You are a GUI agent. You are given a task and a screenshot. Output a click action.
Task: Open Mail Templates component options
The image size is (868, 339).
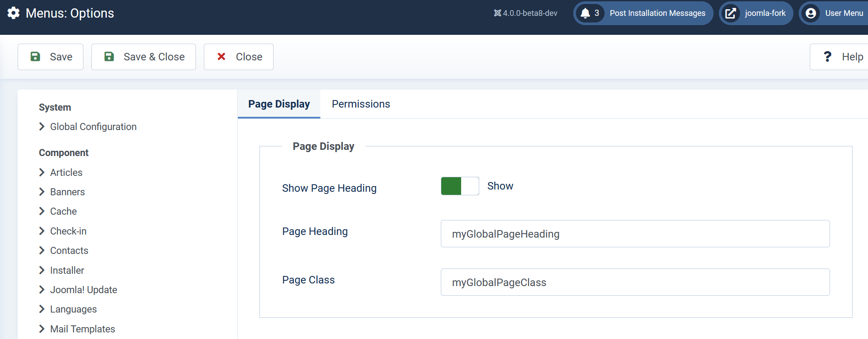[83, 329]
